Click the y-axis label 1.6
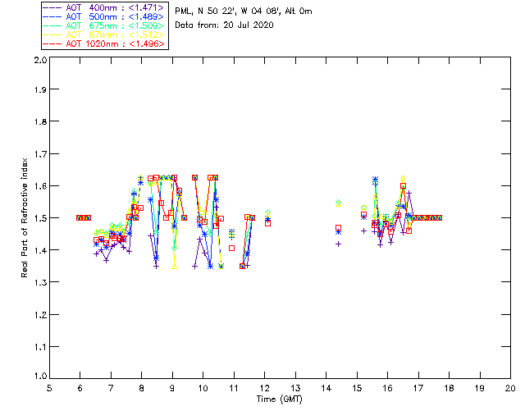The height and width of the screenshot is (420, 525). 40,186
